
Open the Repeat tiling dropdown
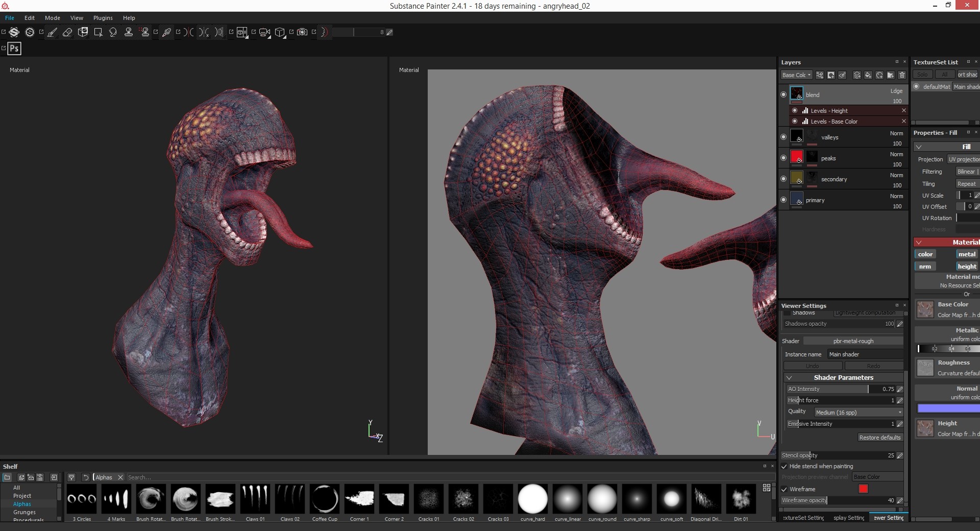pyautogui.click(x=967, y=184)
